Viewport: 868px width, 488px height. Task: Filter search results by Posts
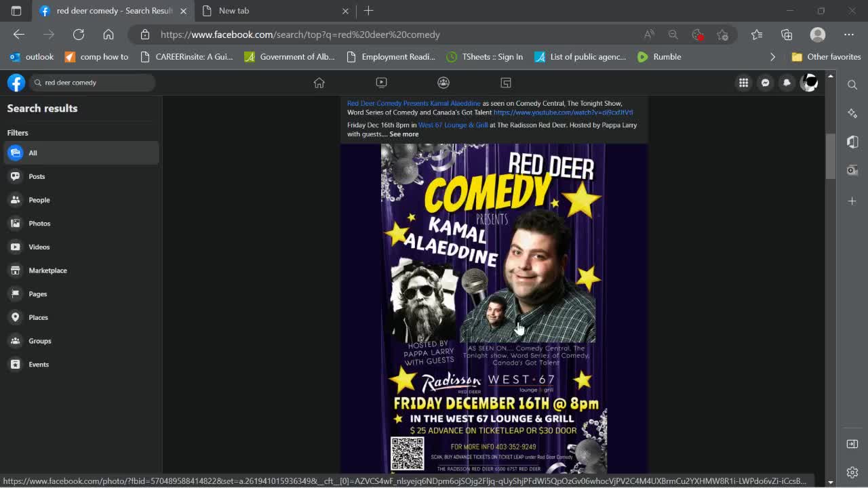pos(81,176)
